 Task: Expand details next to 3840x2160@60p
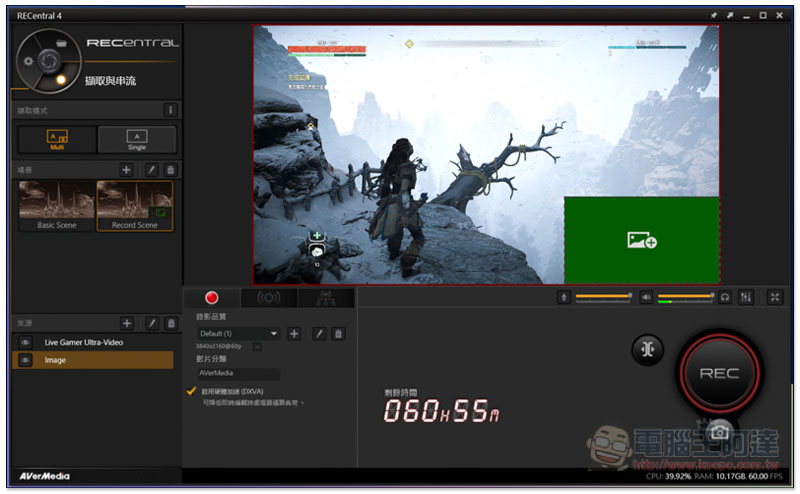[x=257, y=347]
